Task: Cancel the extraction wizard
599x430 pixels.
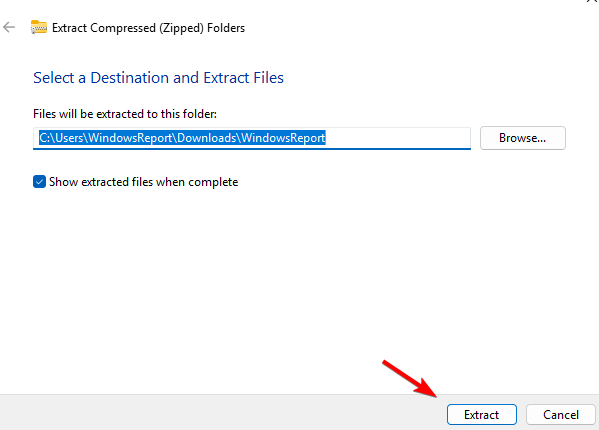Action: tap(561, 415)
